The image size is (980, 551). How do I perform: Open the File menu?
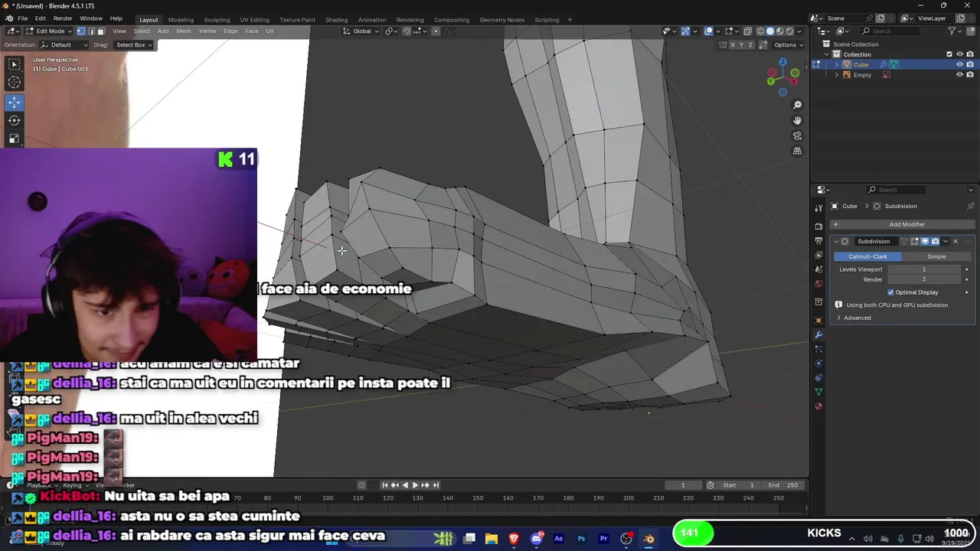tap(23, 19)
